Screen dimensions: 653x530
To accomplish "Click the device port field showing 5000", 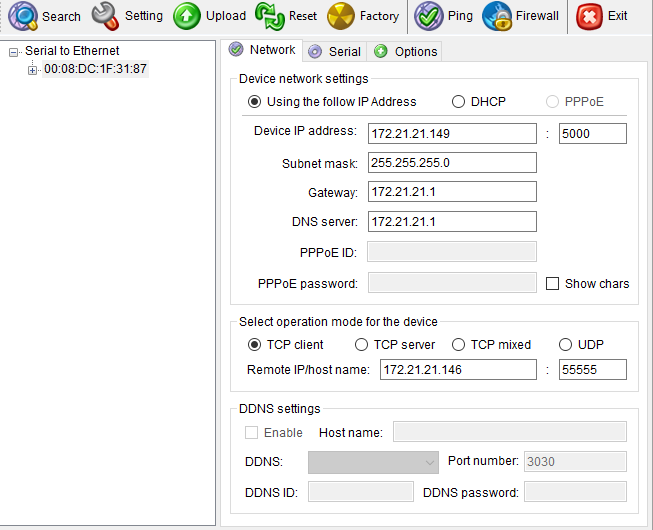I will (593, 134).
